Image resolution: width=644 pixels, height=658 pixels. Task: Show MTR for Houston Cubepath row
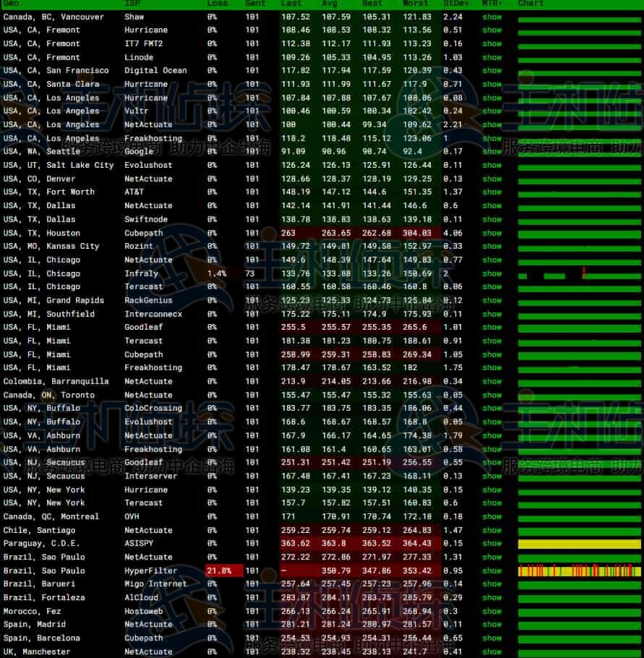[x=491, y=233]
